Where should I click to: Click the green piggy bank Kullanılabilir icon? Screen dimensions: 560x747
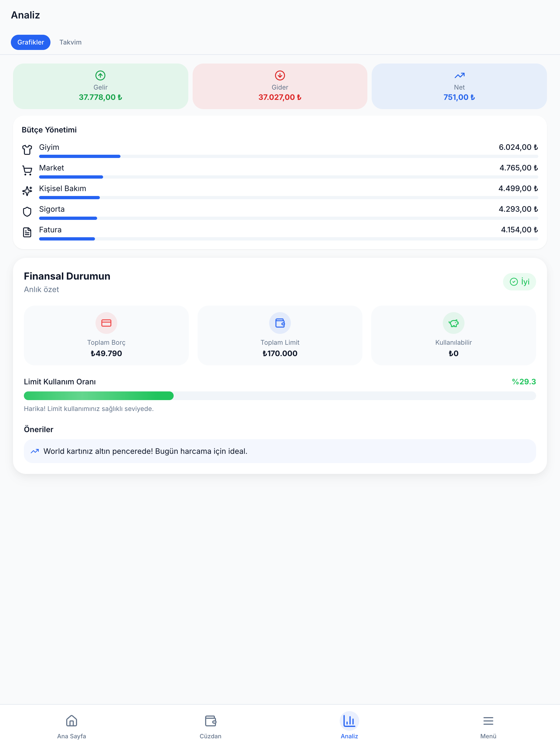point(453,323)
